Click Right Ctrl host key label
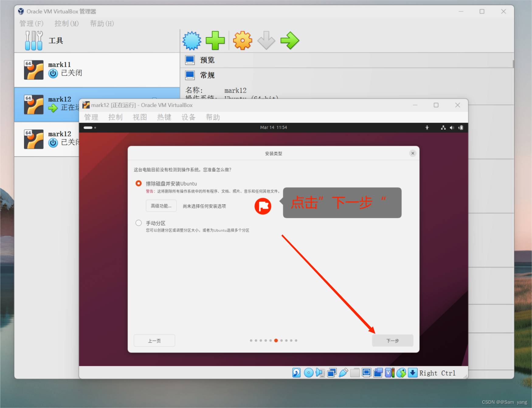Viewport: 532px width, 408px height. 437,373
